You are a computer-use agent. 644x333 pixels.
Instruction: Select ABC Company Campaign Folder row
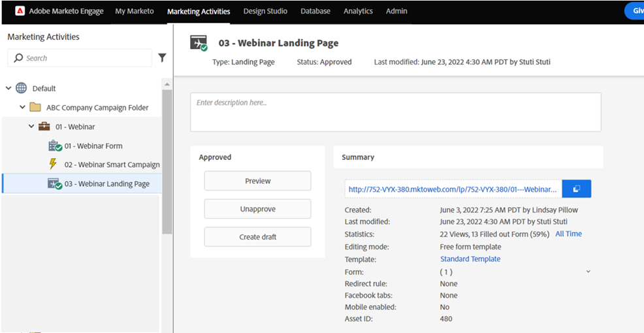(x=97, y=107)
